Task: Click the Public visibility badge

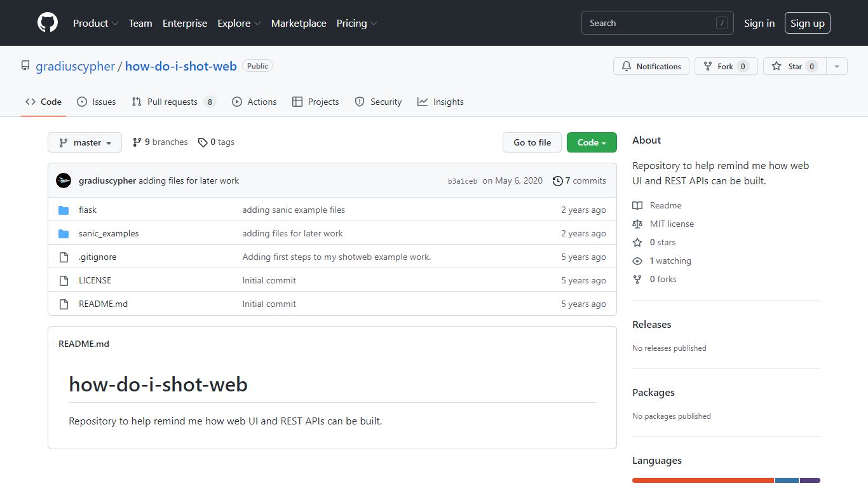Action: click(x=257, y=66)
